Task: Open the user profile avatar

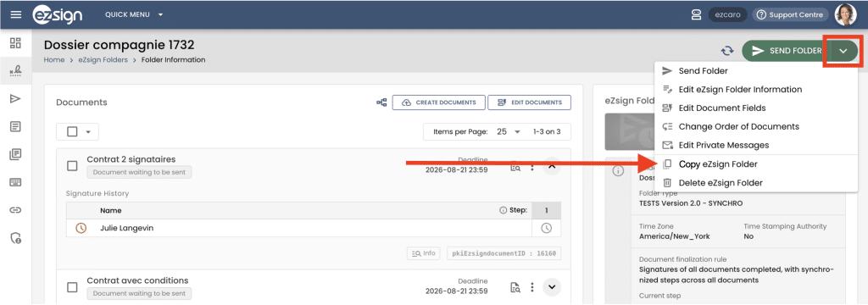Action: [845, 15]
